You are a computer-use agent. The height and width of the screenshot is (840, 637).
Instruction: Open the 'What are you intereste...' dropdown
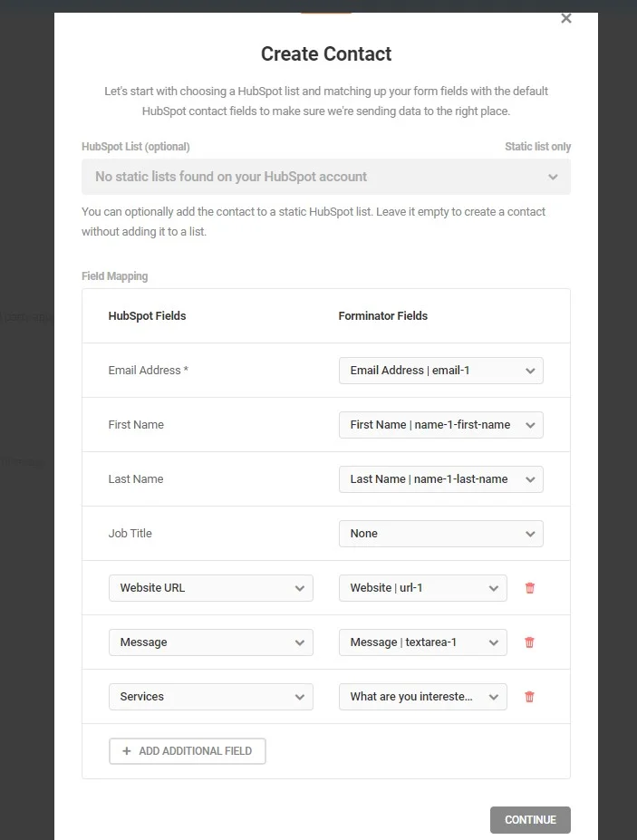[422, 697]
